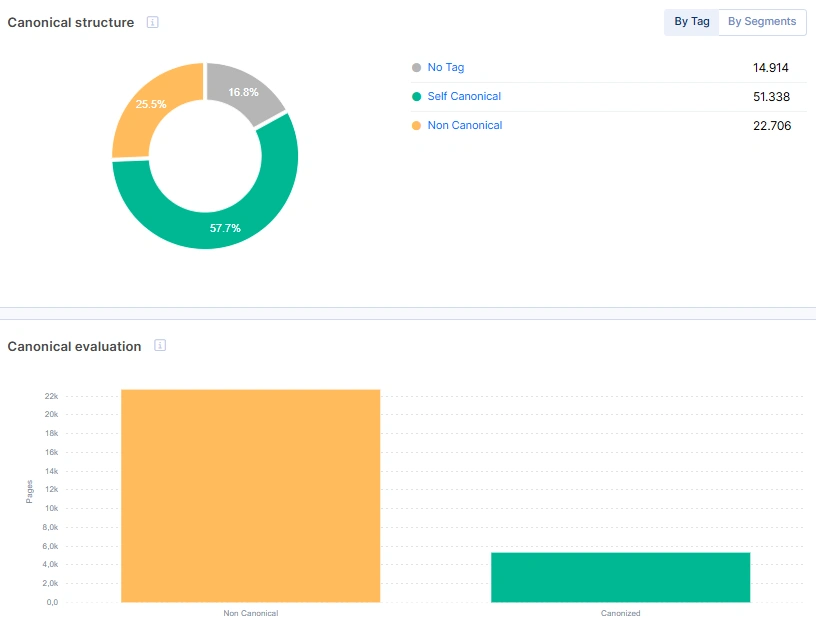Click the 51.338 Self Canonical count
Viewport: 816px width, 635px height.
[770, 97]
